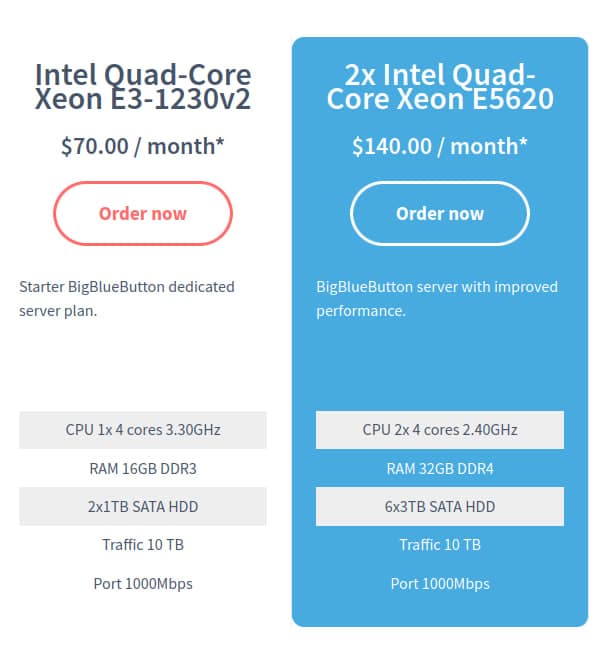Click the CPU 2x 4 cores 2.40GHz row
The height and width of the screenshot is (648, 611).
point(439,430)
